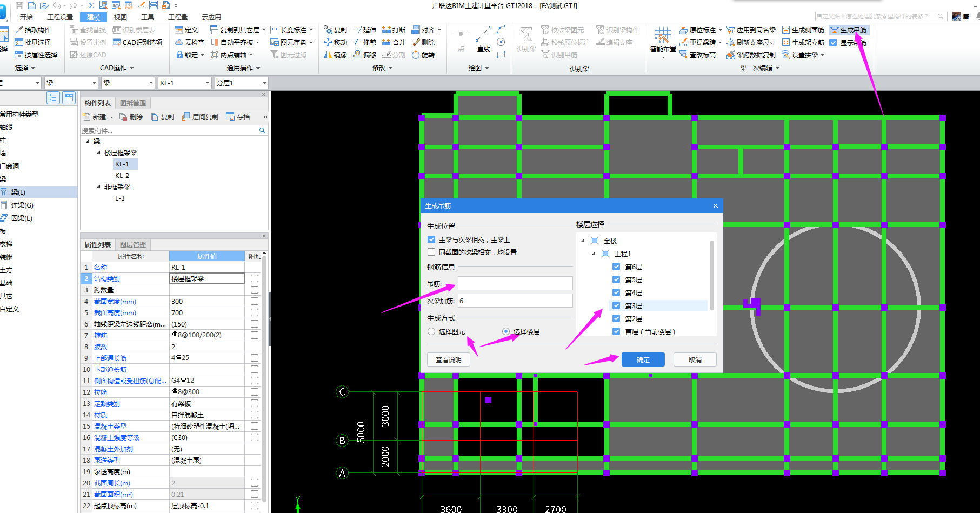Click 梁跨数据复制 beam span data copy
Image resolution: width=980 pixels, height=513 pixels.
pyautogui.click(x=751, y=55)
